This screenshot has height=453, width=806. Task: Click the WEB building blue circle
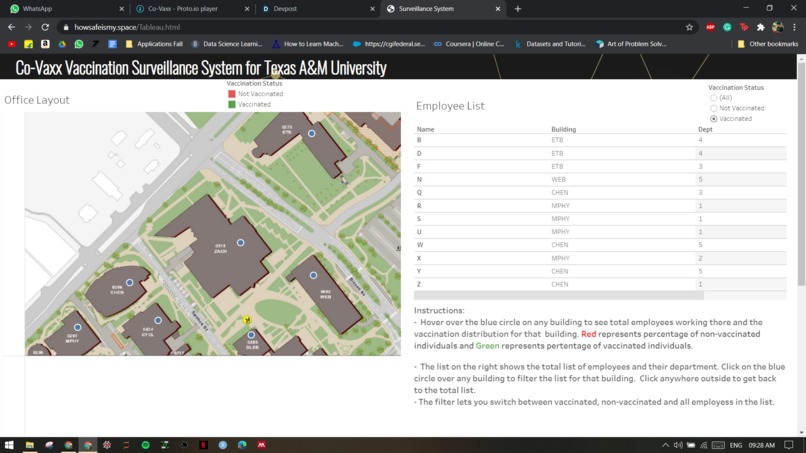pos(313,276)
